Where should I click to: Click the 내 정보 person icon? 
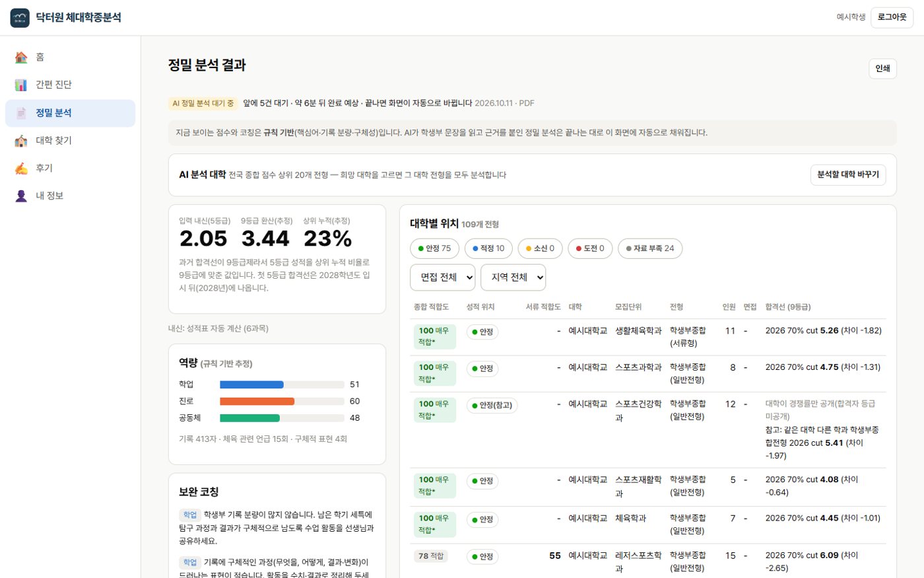(x=21, y=196)
